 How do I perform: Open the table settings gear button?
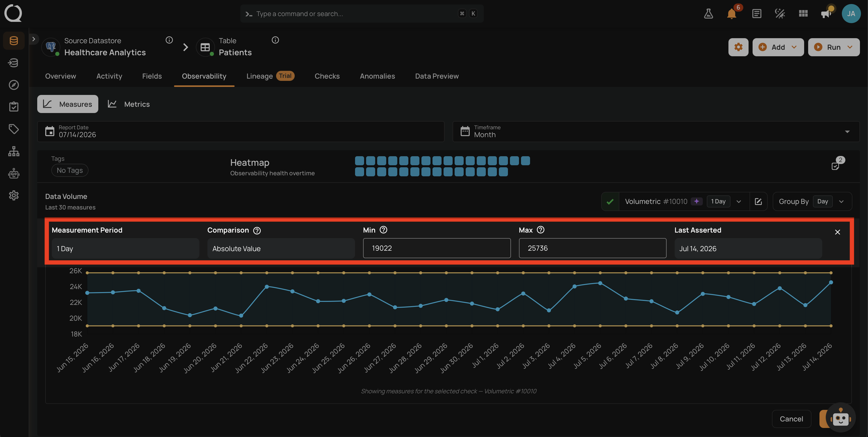click(x=738, y=47)
